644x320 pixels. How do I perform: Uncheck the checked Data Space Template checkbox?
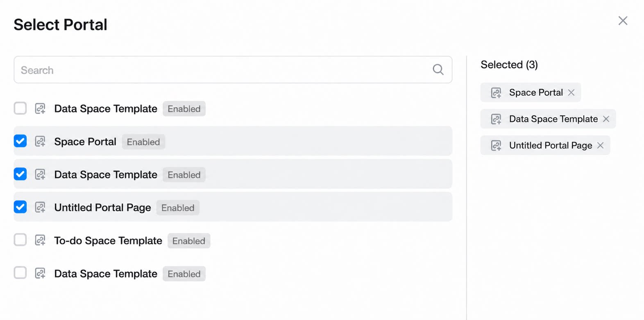point(20,174)
